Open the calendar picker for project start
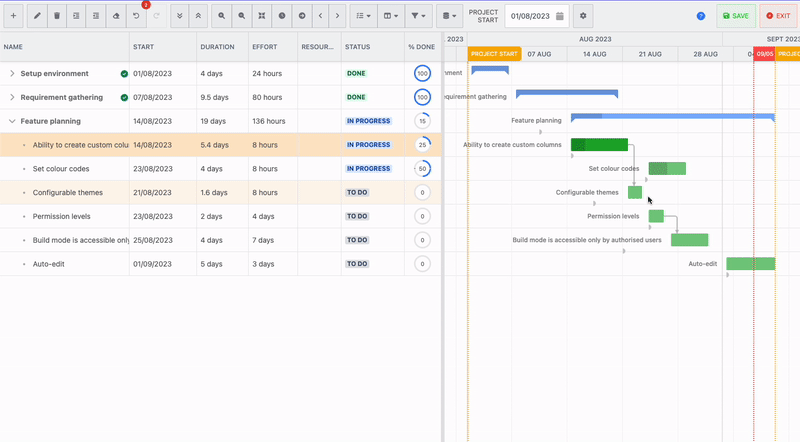 560,16
